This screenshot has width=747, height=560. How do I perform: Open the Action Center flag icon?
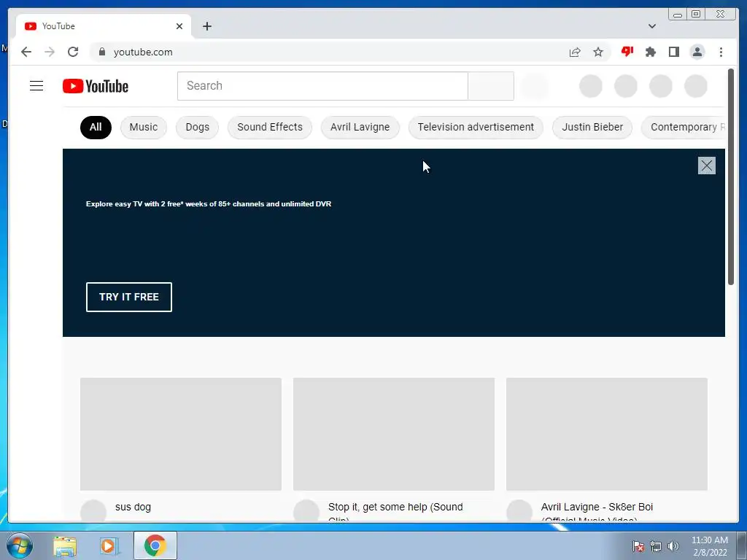[638, 546]
